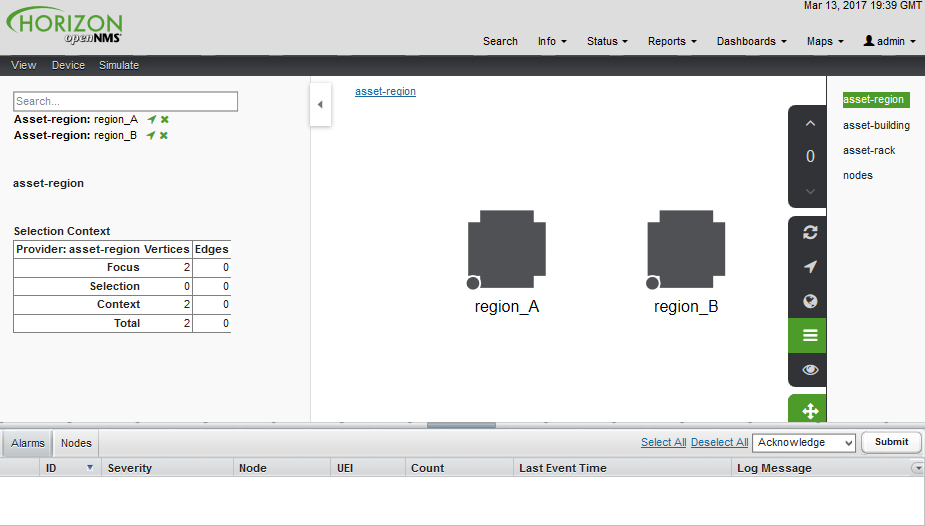Image resolution: width=925 pixels, height=526 pixels.
Task: Open the Acknowledge action dropdown
Action: click(805, 442)
